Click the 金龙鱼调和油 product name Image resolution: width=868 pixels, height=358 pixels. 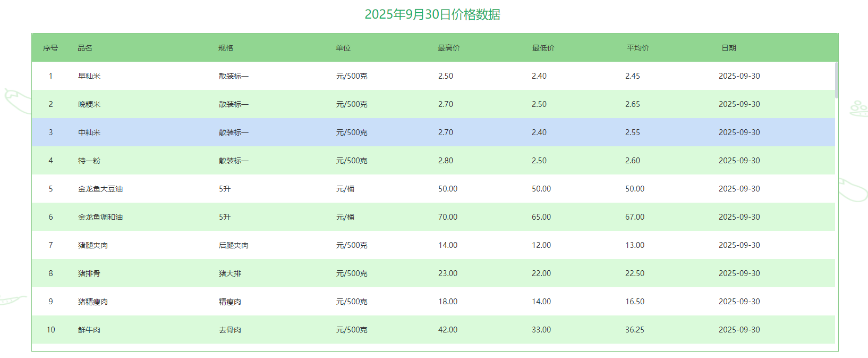point(100,217)
